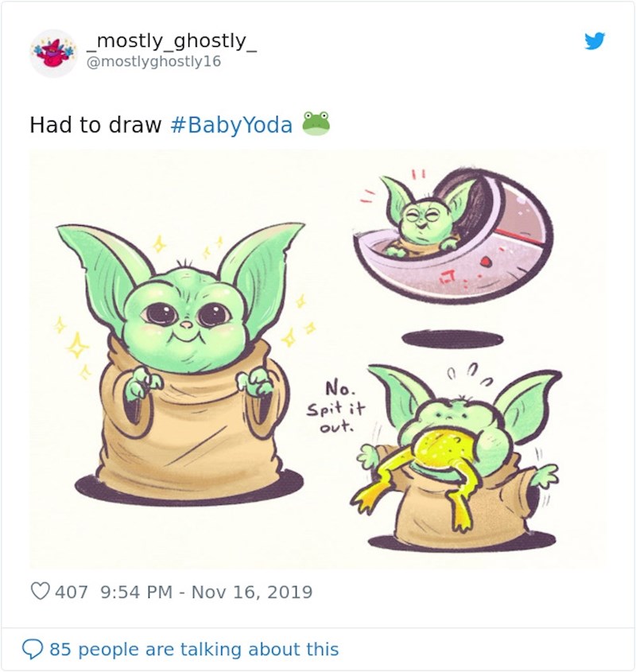Click the Twitter bird logo

click(595, 41)
